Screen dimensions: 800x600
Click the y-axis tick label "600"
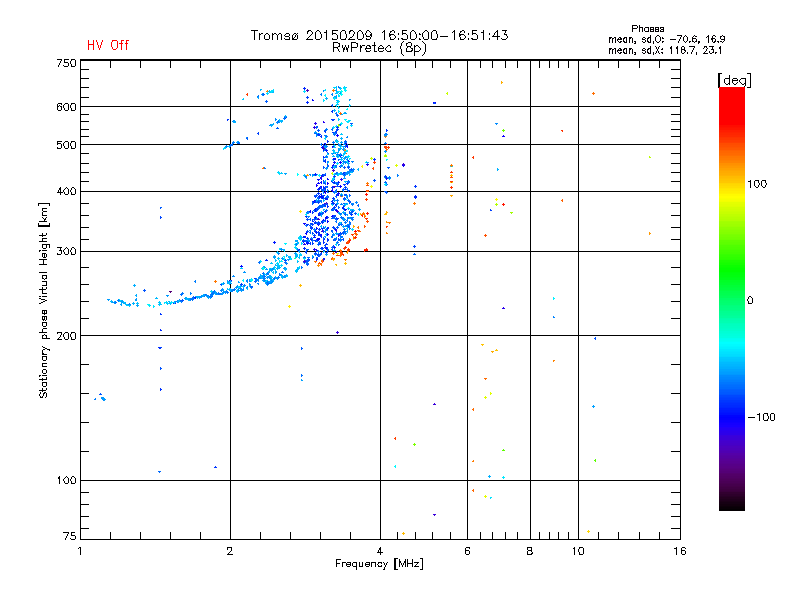click(x=66, y=107)
